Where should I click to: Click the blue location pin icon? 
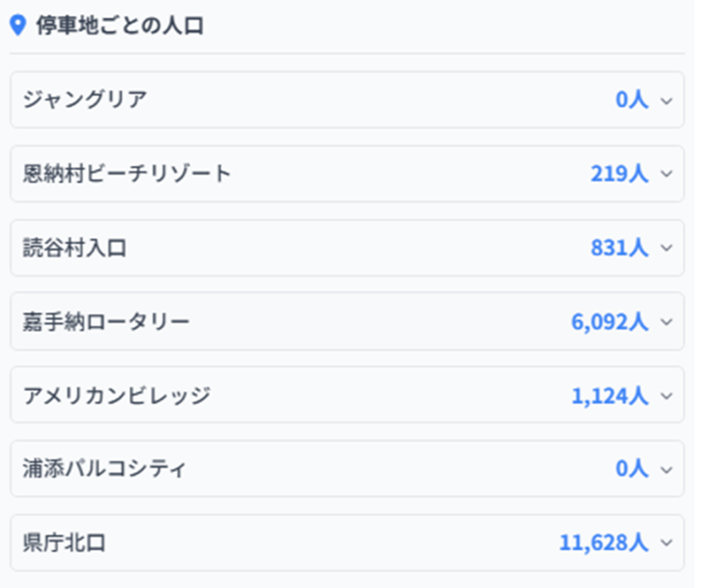coord(19,26)
